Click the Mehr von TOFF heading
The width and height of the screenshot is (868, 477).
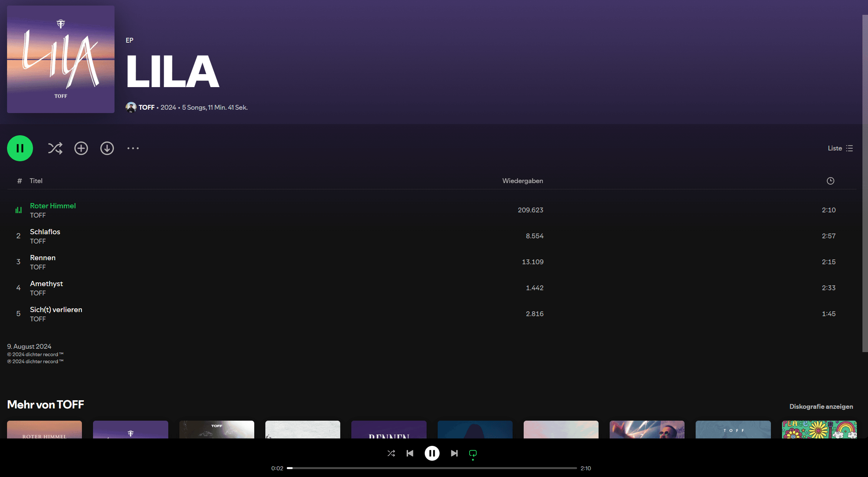click(46, 404)
